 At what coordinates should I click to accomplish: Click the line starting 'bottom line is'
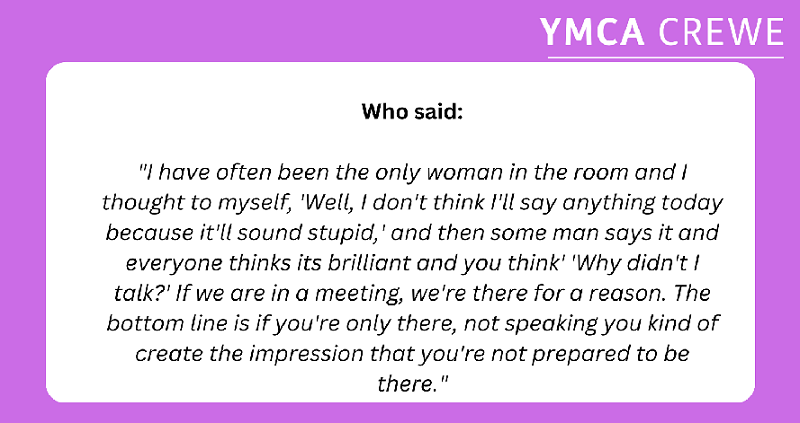tap(412, 325)
